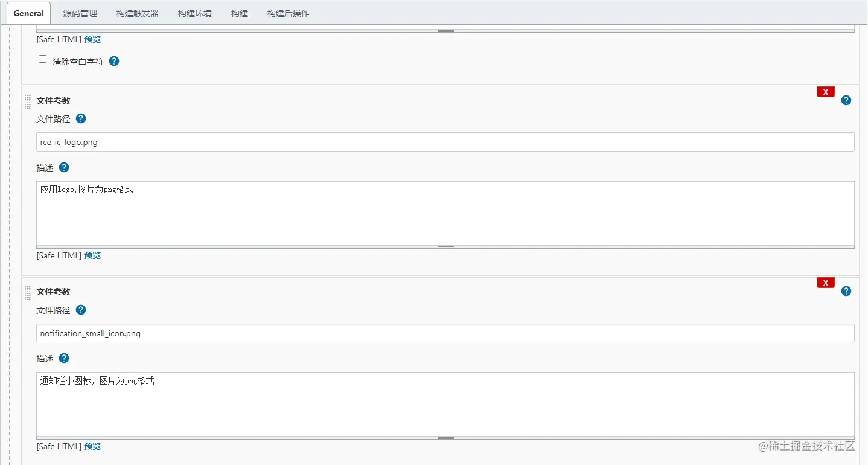Viewport: 868px width, 465px height.
Task: Go to the 构建环境 tab
Action: tap(195, 13)
